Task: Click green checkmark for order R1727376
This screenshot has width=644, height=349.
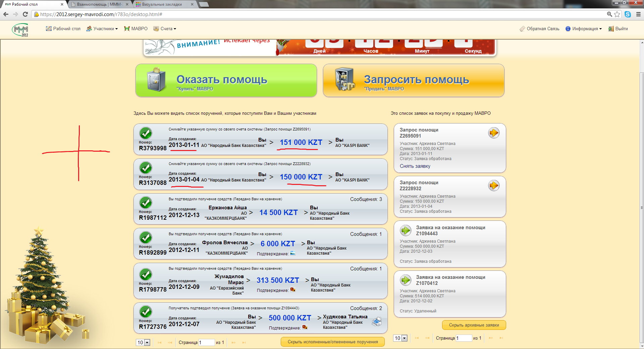Action: click(x=146, y=312)
